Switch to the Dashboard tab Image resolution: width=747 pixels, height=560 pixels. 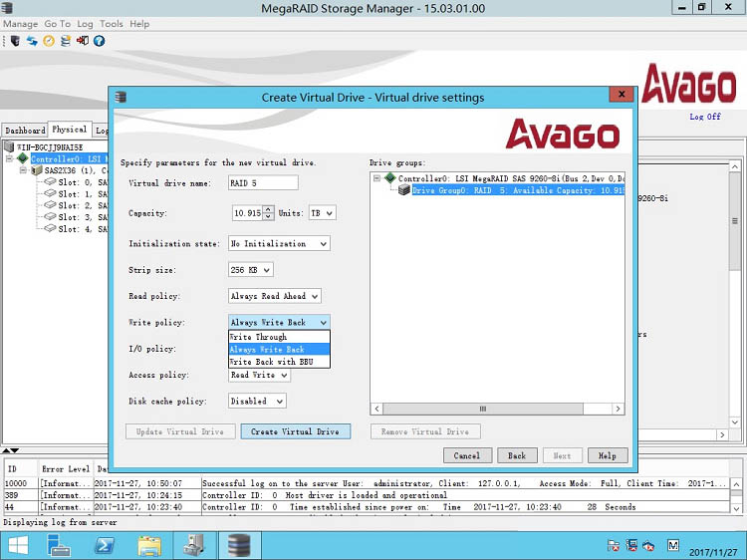point(25,131)
